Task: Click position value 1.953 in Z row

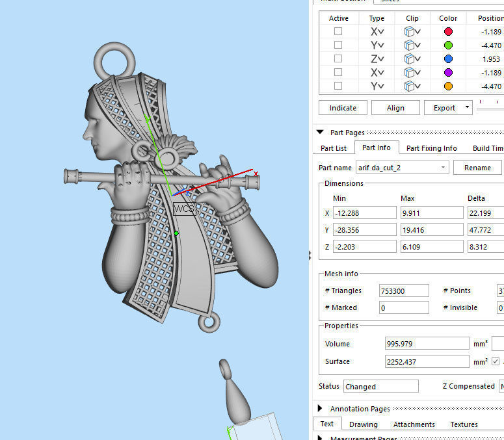Action: (x=491, y=59)
